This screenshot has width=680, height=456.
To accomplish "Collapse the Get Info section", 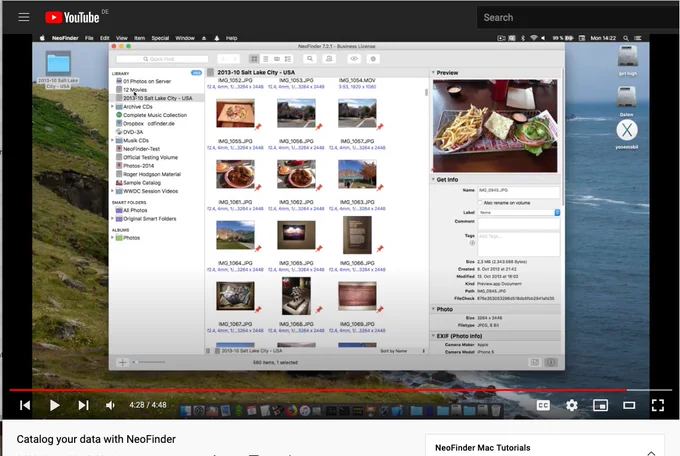I will click(433, 179).
